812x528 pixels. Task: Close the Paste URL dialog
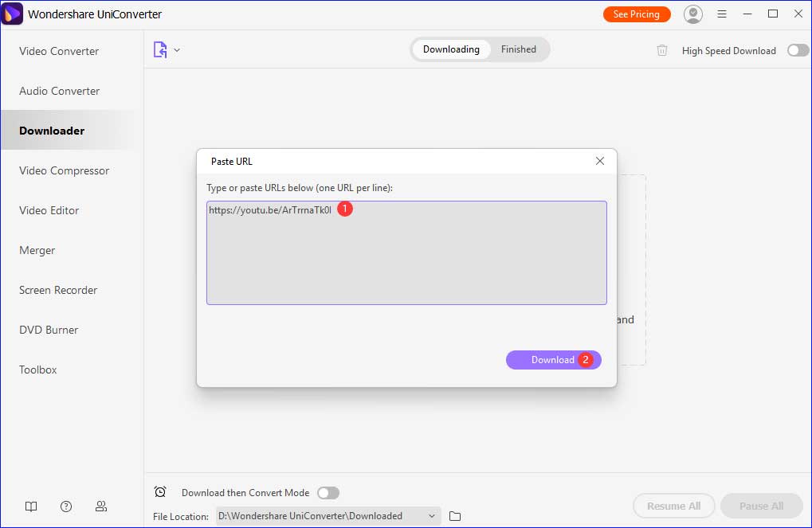(600, 161)
